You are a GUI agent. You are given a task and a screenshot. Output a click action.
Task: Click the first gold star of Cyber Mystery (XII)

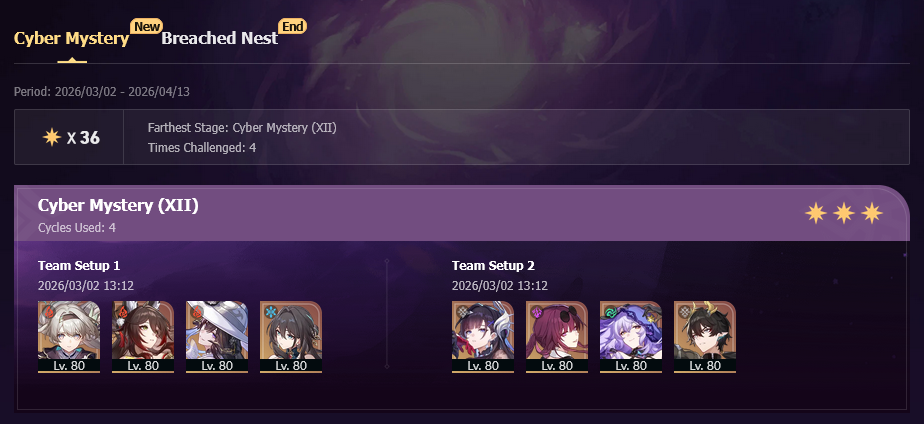(x=816, y=213)
